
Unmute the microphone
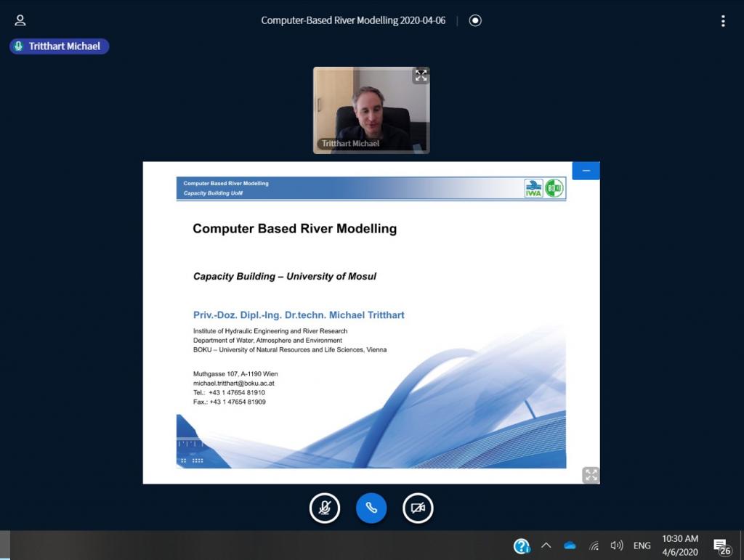(325, 508)
